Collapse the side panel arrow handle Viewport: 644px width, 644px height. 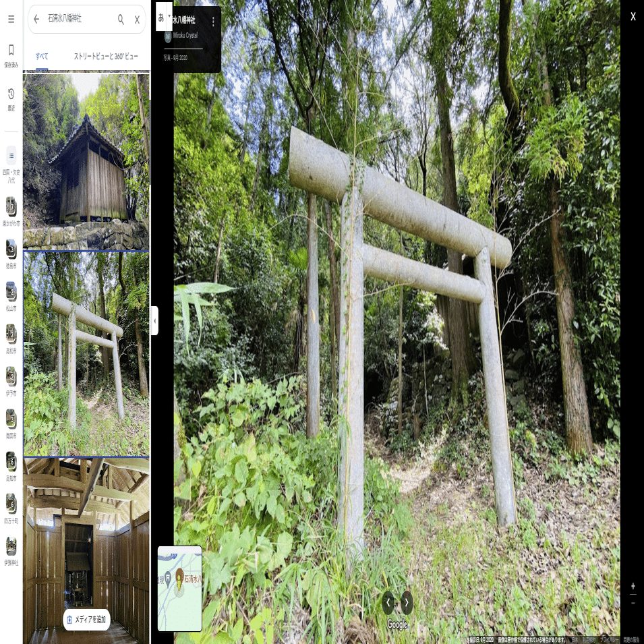(x=154, y=321)
